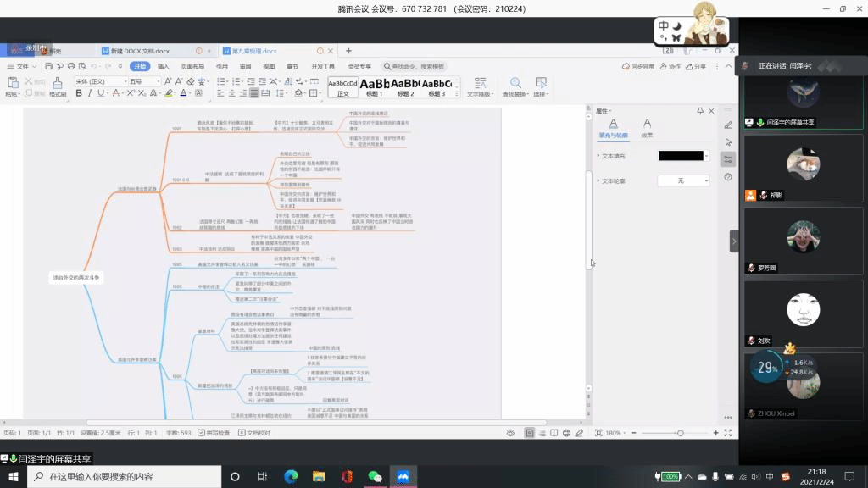Click the 分享 share button
The height and width of the screenshot is (488, 868).
point(696,66)
